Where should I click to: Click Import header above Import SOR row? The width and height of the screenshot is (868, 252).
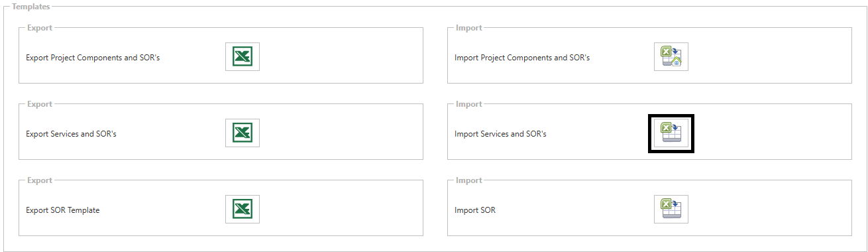(x=469, y=180)
